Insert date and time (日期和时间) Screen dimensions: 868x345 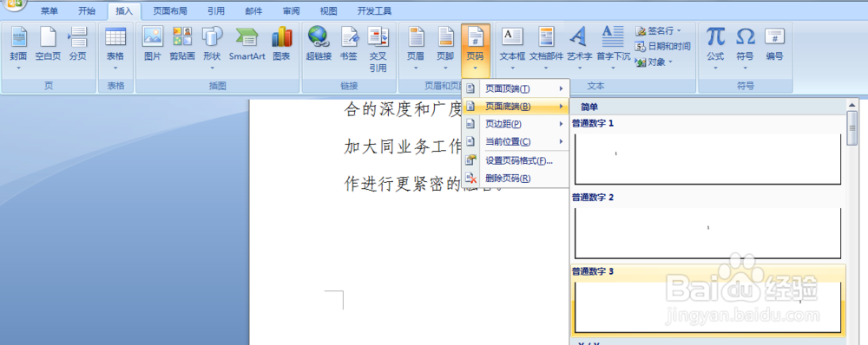(x=662, y=46)
